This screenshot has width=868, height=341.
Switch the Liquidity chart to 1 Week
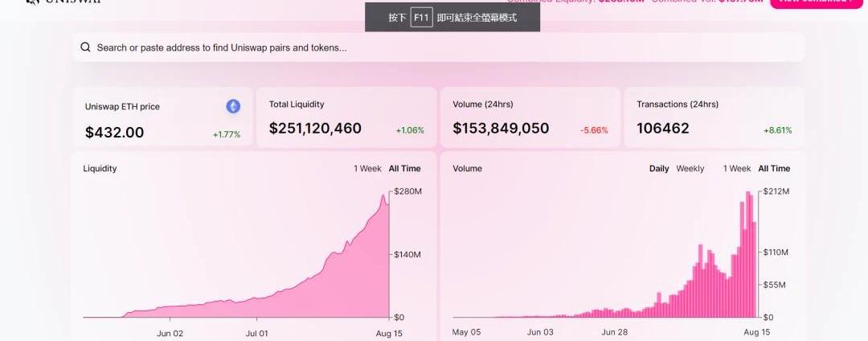pyautogui.click(x=367, y=169)
